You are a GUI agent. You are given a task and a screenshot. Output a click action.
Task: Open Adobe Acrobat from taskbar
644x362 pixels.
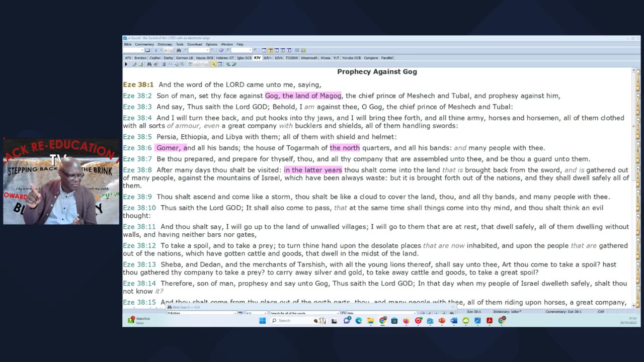pos(490,320)
